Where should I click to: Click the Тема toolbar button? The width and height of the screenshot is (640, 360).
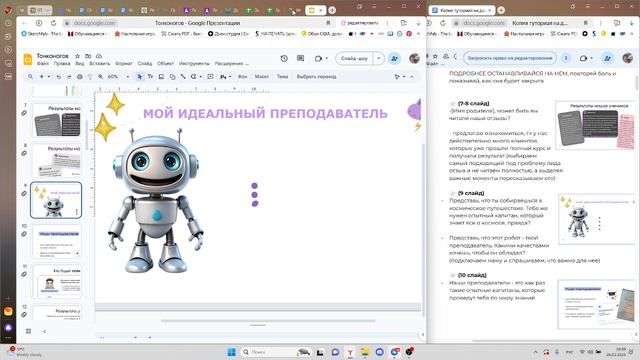pyautogui.click(x=282, y=76)
